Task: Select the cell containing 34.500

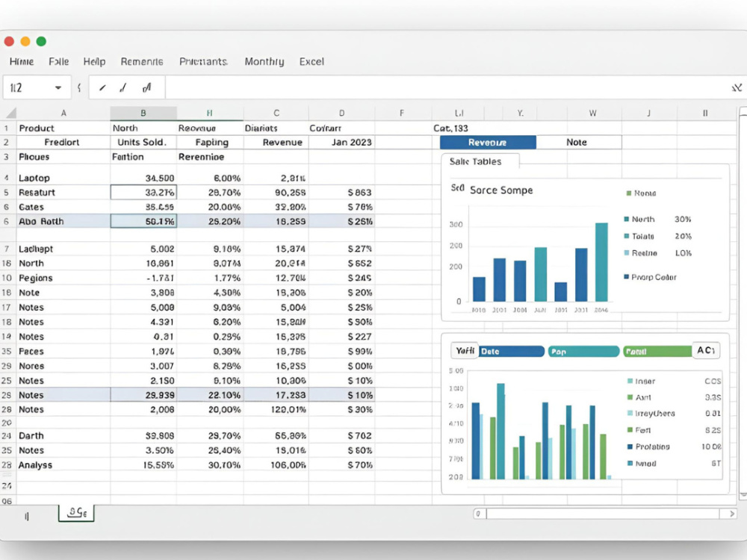Action: point(143,178)
